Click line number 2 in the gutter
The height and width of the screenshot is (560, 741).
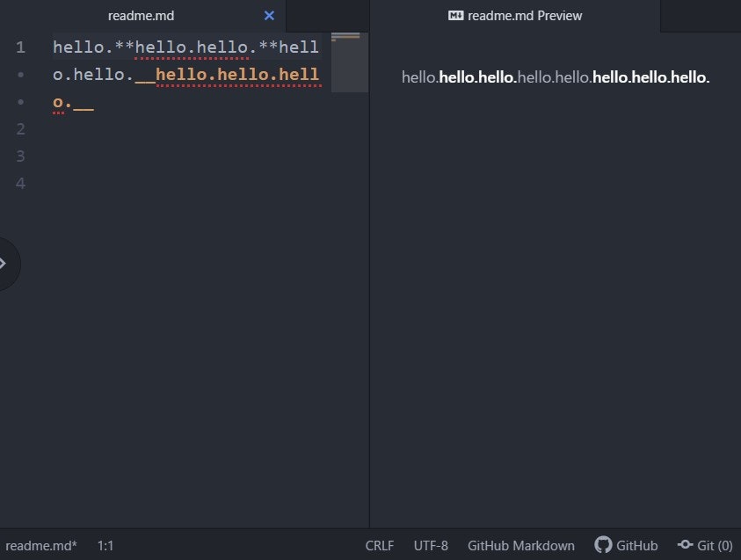20,129
